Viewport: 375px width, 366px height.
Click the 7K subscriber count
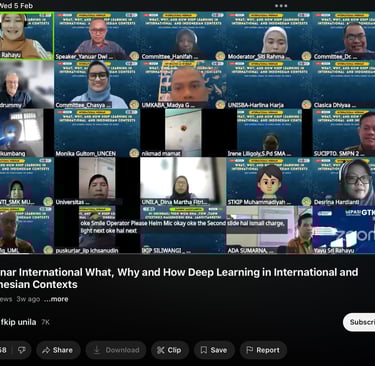[x=45, y=322]
